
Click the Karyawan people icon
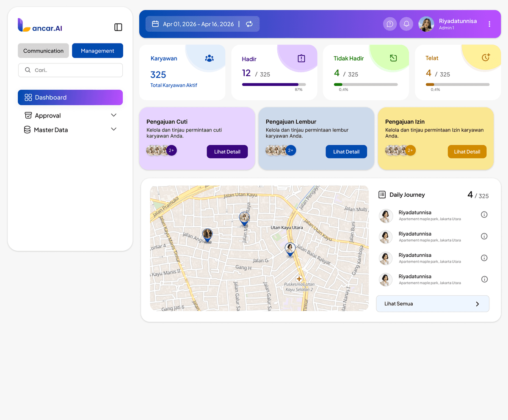[x=209, y=58]
